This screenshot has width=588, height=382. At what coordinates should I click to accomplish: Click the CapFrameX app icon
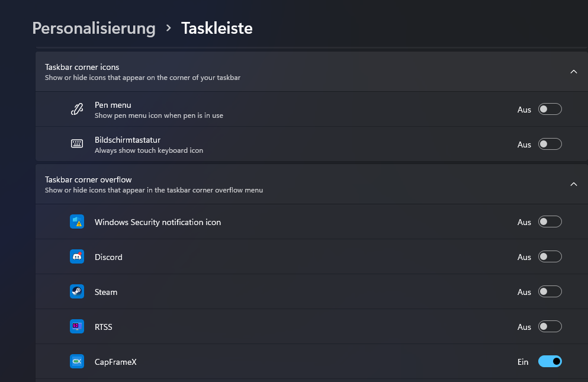pyautogui.click(x=76, y=361)
